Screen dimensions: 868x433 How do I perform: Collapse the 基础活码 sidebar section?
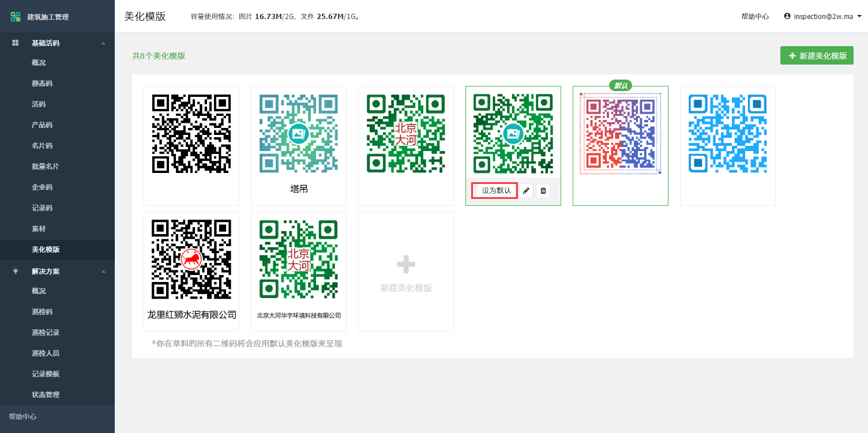point(103,43)
